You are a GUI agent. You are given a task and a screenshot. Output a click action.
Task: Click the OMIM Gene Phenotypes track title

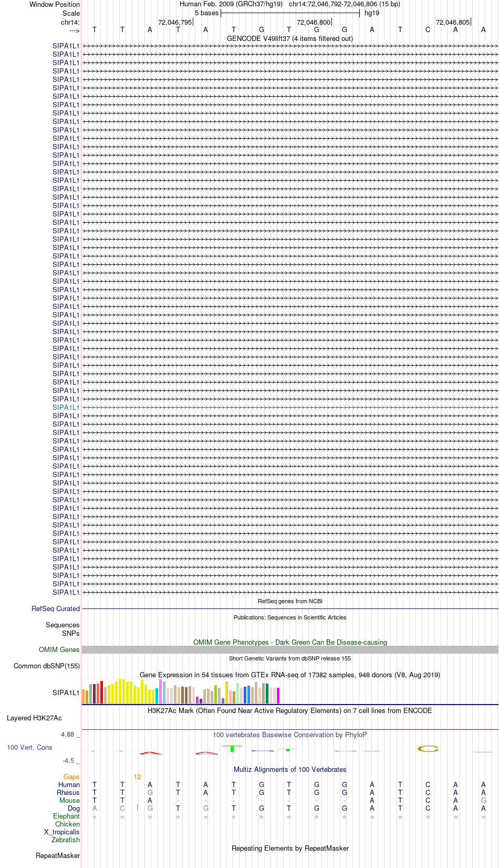click(x=290, y=642)
